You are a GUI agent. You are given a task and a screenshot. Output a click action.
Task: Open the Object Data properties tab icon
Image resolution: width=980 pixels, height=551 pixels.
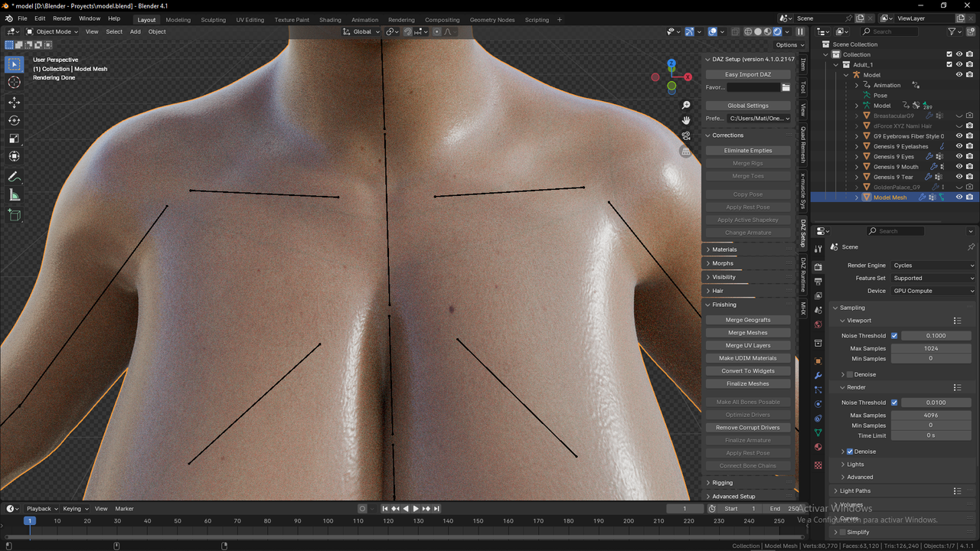pyautogui.click(x=818, y=433)
